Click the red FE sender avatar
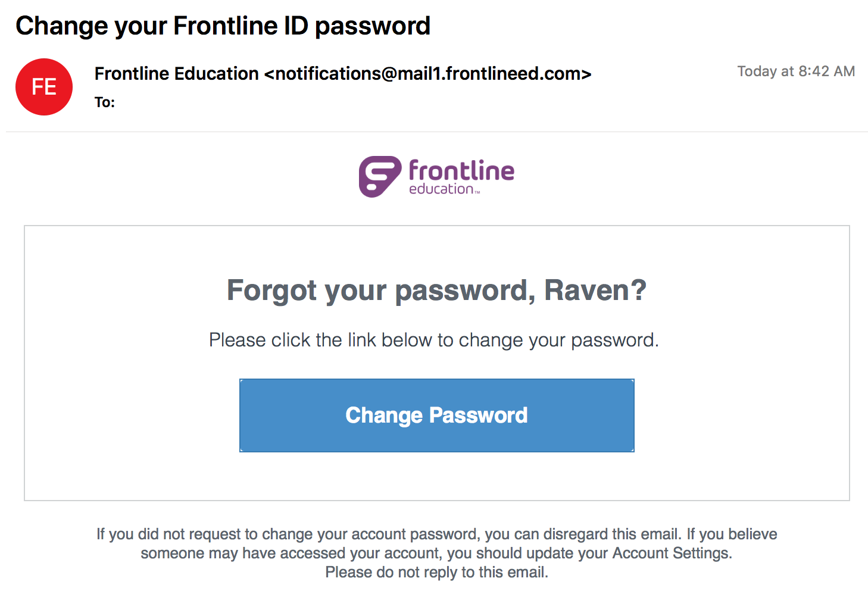This screenshot has width=868, height=600. coord(44,87)
